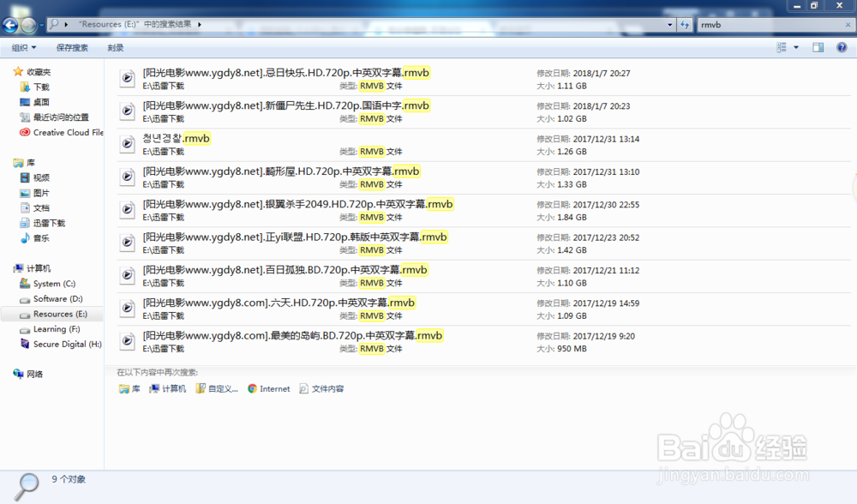Click the 9 个对象 status text
This screenshot has height=504, width=857.
click(69, 479)
